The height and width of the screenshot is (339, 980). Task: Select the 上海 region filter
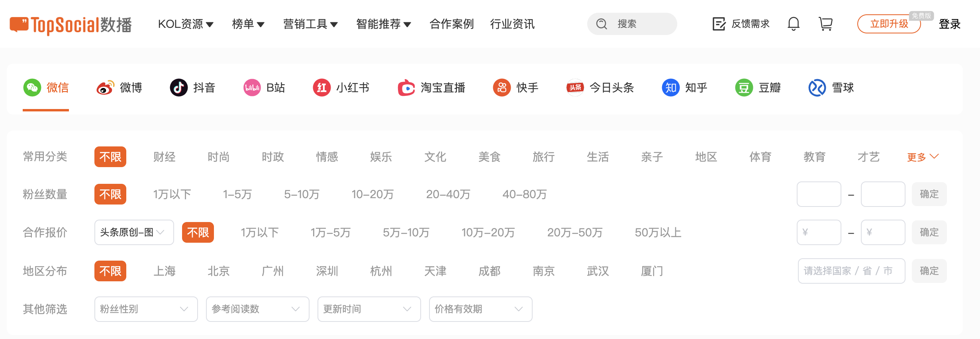tap(165, 271)
